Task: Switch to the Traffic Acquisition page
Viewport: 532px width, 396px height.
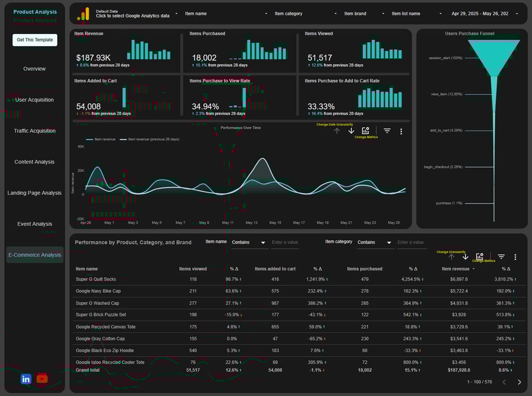Action: pos(34,131)
